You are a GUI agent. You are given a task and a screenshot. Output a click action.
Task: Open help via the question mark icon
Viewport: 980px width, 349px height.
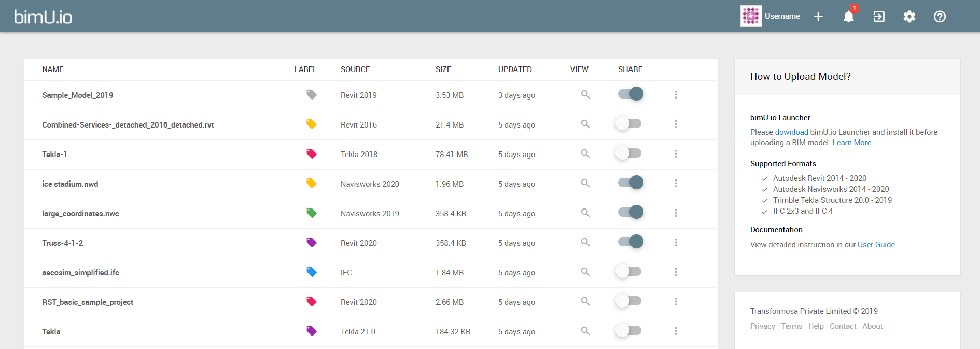(x=940, y=17)
